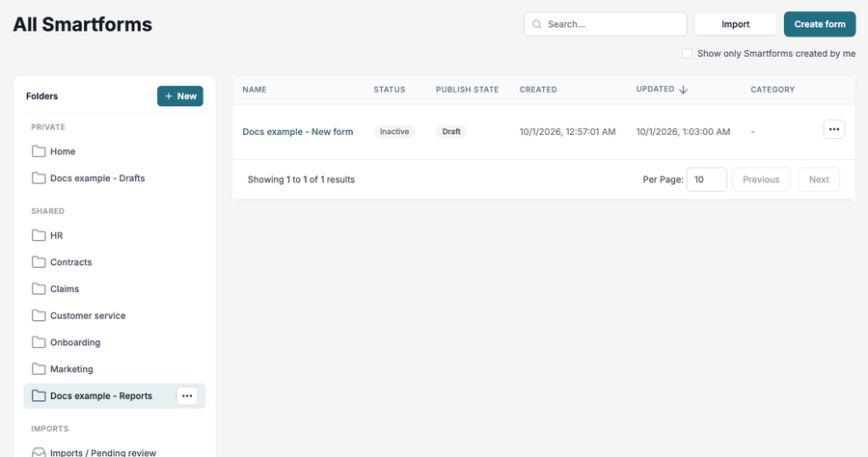Screen dimensions: 868x457
Task: Click the search magnifier icon
Action: click(x=536, y=24)
